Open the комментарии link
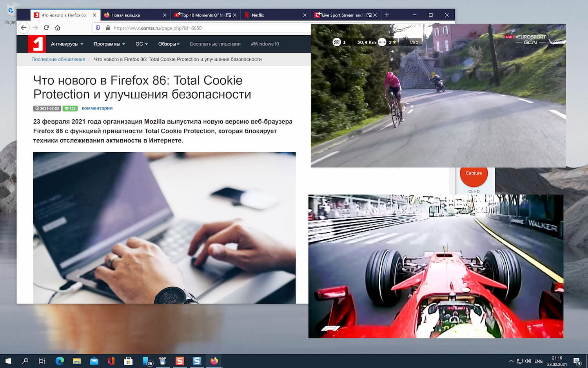The image size is (588, 368). pos(97,108)
